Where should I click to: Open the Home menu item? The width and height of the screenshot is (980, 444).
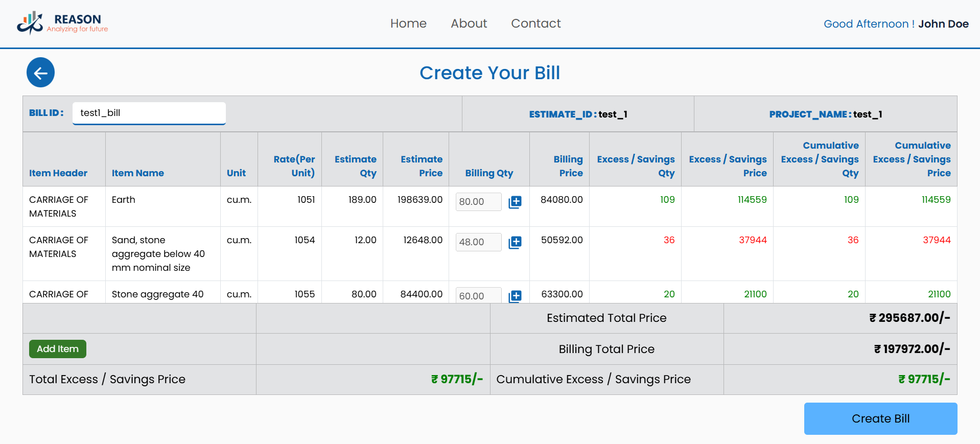pyautogui.click(x=408, y=24)
